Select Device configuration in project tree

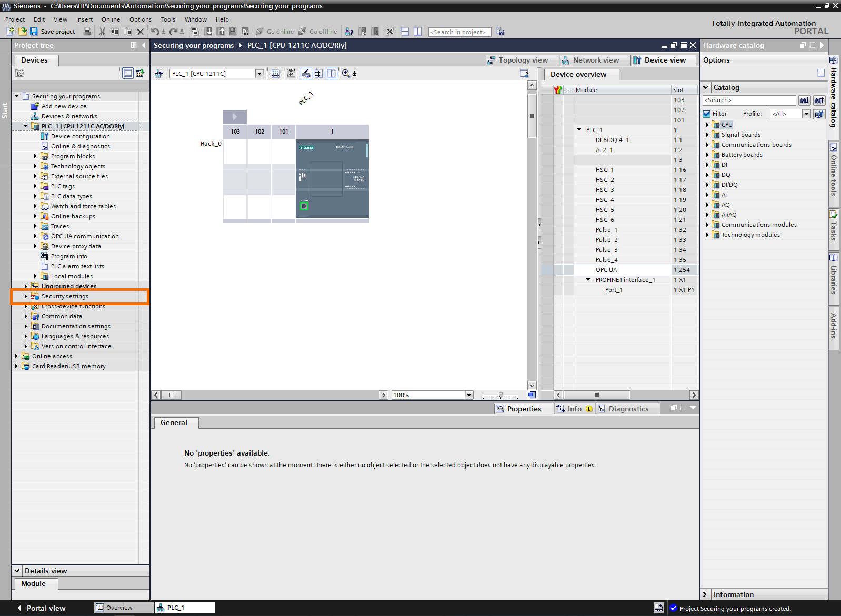[x=80, y=136]
